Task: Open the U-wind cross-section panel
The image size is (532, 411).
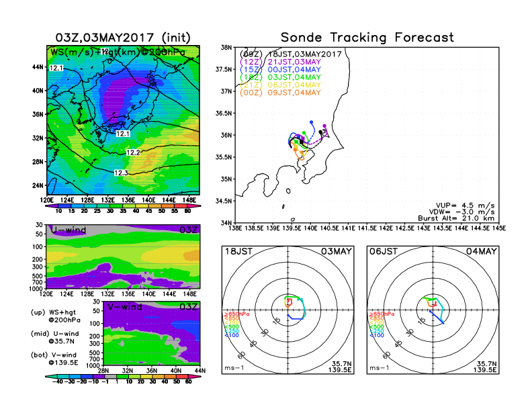Action: [123, 257]
